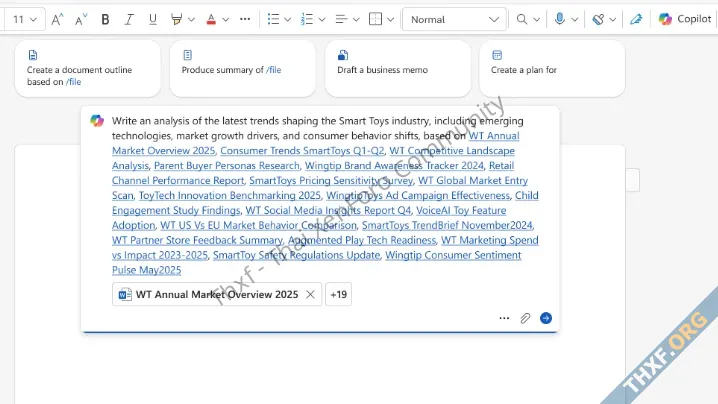Viewport: 718px width, 404px height.
Task: Apply text highlight color
Action: point(176,19)
